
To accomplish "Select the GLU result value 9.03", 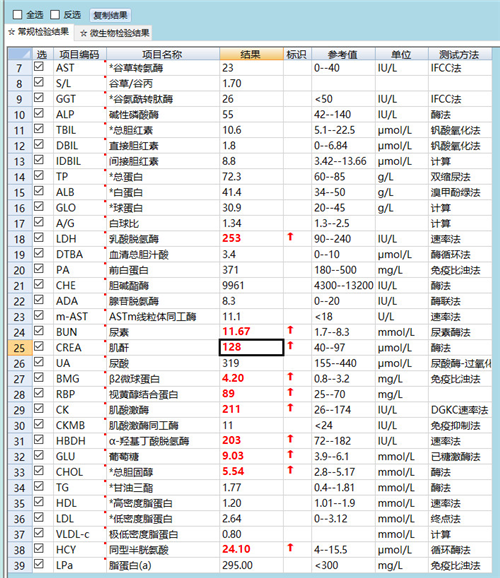I will point(233,456).
